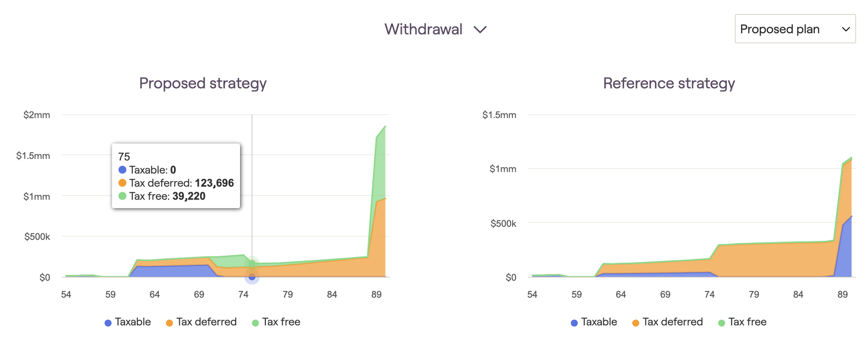Click the Reference strategy chart title

point(669,83)
